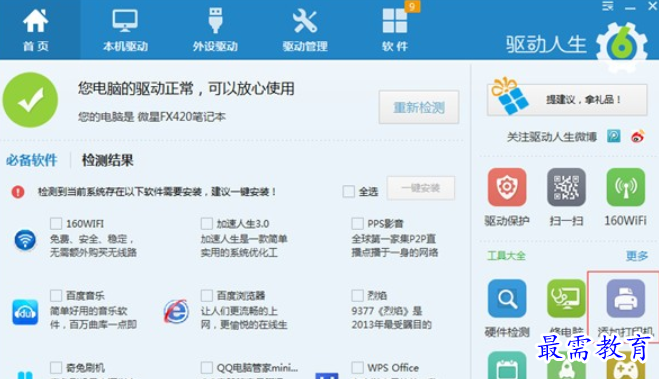Check the 加速人生3.0 checkbox
The width and height of the screenshot is (659, 379).
click(x=207, y=223)
